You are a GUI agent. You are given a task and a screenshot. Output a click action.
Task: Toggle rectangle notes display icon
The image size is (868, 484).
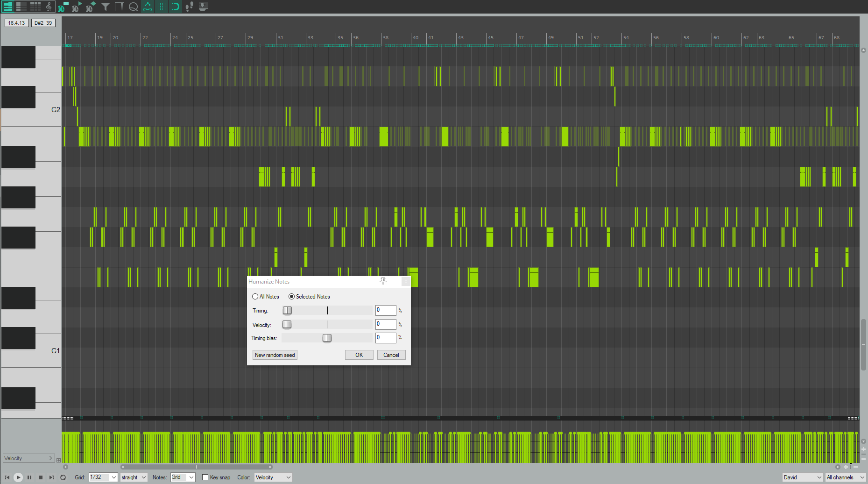tap(63, 7)
